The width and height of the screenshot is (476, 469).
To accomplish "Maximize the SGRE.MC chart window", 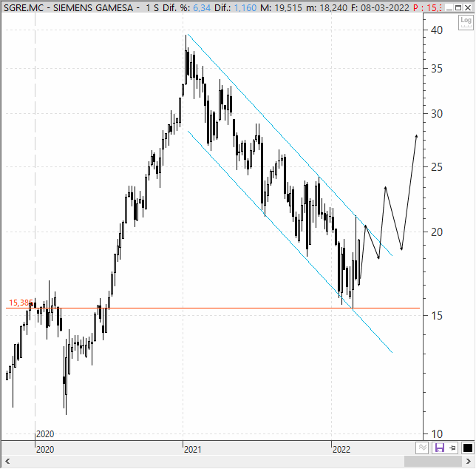I will (458, 7).
